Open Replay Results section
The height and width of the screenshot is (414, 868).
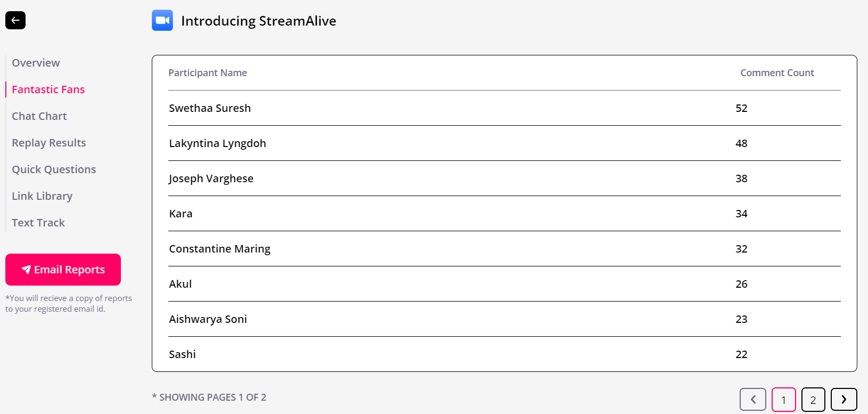point(49,143)
